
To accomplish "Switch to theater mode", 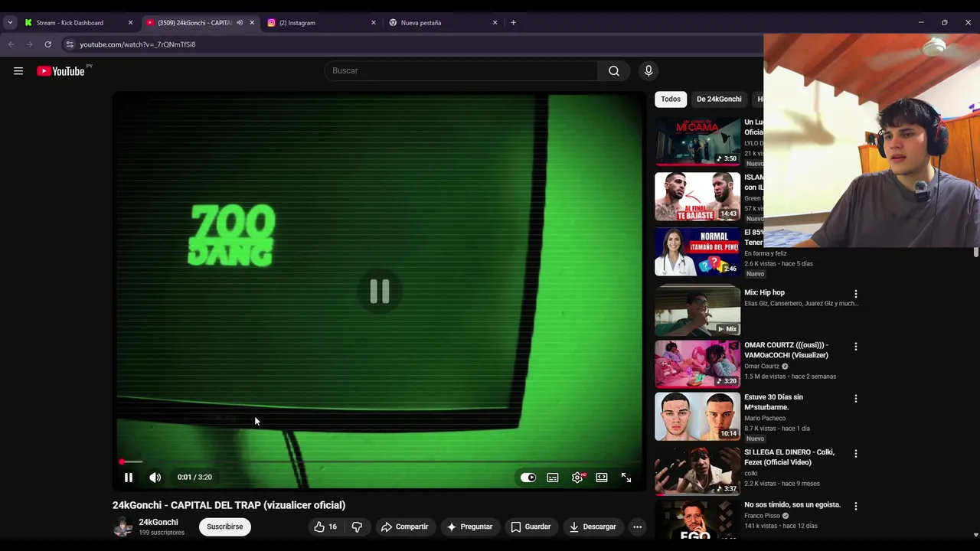I will click(602, 478).
